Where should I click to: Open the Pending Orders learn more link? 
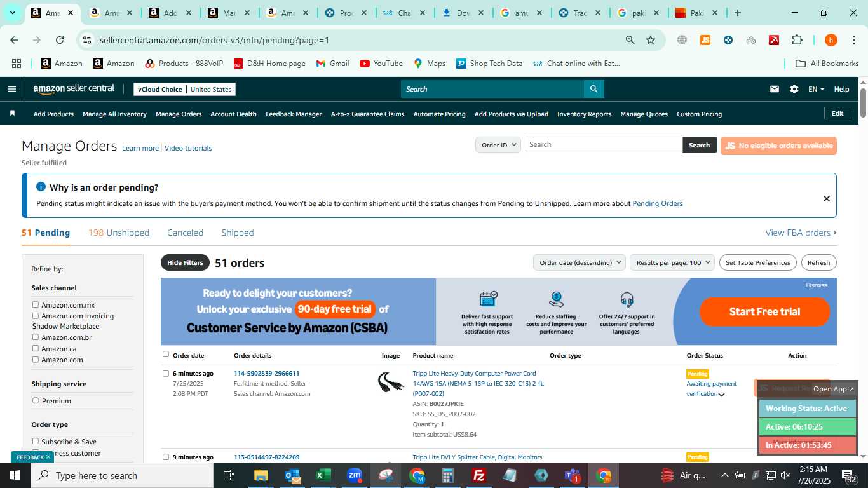[x=657, y=203]
